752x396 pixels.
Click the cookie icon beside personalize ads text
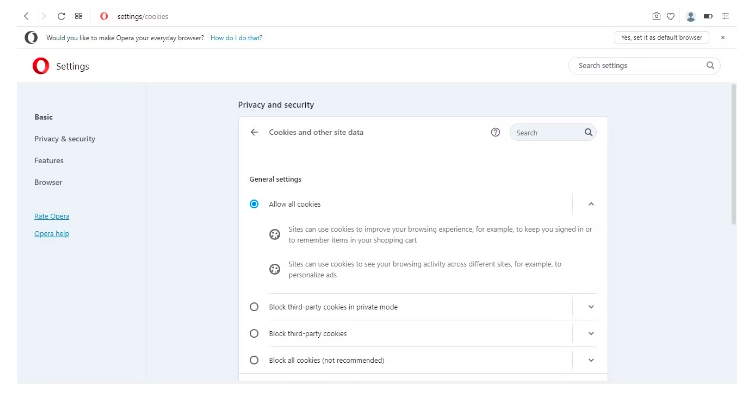(x=274, y=269)
